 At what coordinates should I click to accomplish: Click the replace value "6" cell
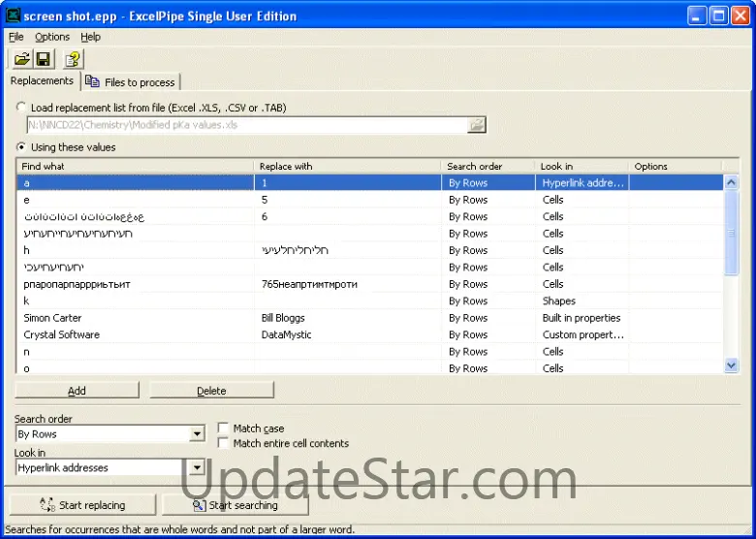(x=348, y=216)
